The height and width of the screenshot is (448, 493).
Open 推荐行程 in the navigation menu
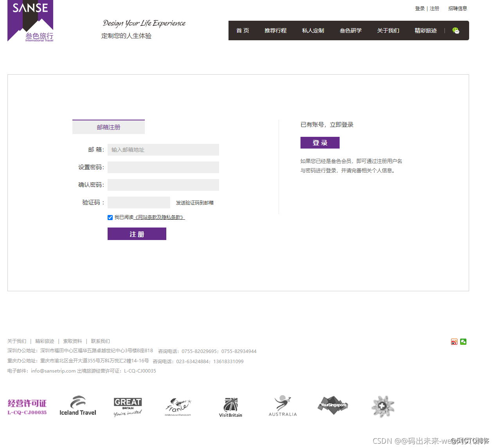pyautogui.click(x=275, y=30)
